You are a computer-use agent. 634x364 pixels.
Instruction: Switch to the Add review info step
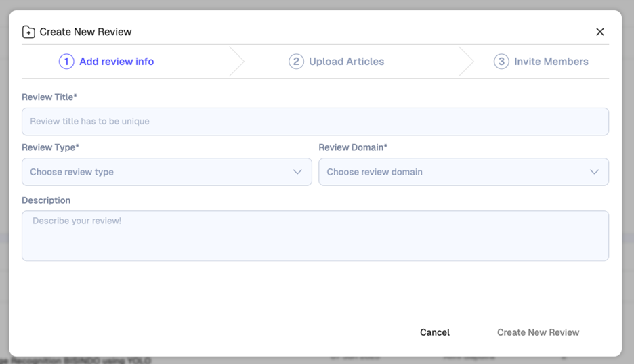pos(117,62)
